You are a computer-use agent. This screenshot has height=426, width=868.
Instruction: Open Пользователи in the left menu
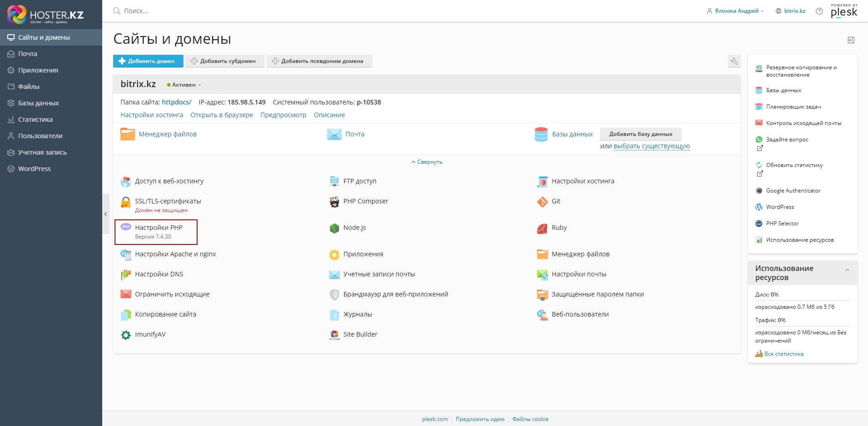tap(51, 136)
